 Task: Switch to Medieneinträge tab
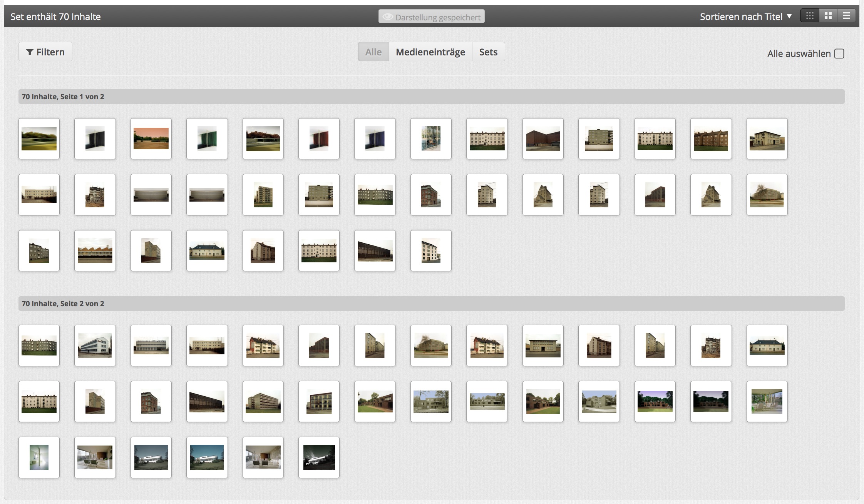tap(430, 52)
